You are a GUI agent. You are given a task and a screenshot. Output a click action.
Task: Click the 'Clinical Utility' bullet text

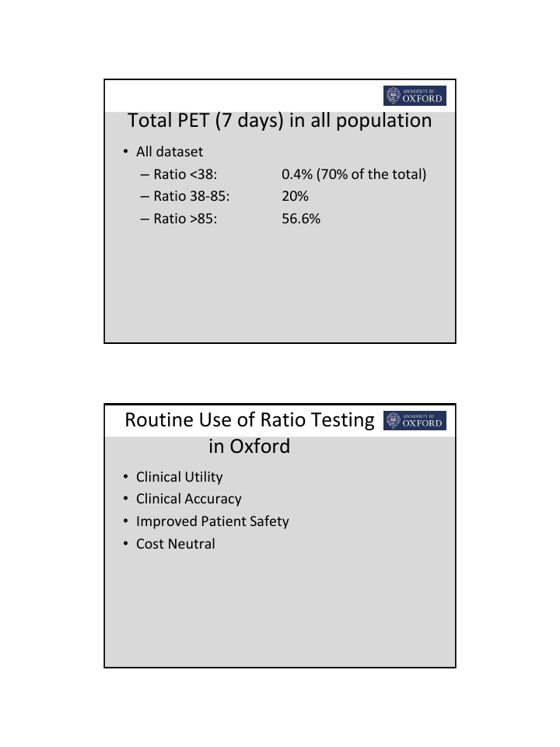179,477
